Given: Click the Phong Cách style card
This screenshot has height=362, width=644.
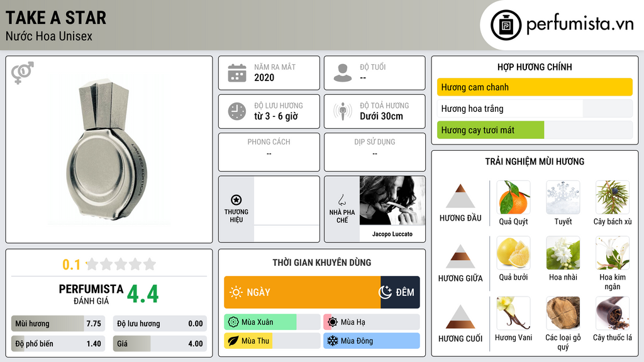Looking at the screenshot, I should (269, 152).
